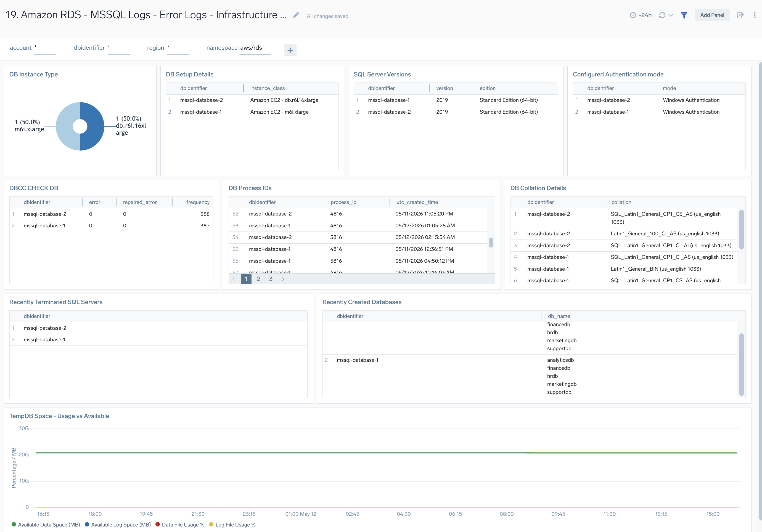The width and height of the screenshot is (762, 532).
Task: Sort DB Process IDs by utc_created_time
Action: pyautogui.click(x=417, y=202)
